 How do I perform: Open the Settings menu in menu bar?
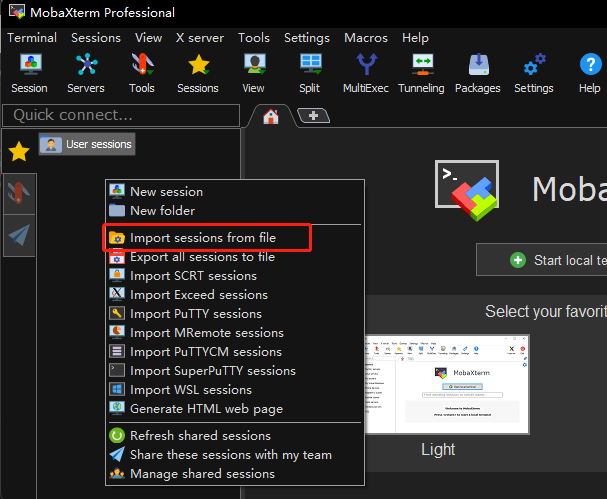click(307, 38)
